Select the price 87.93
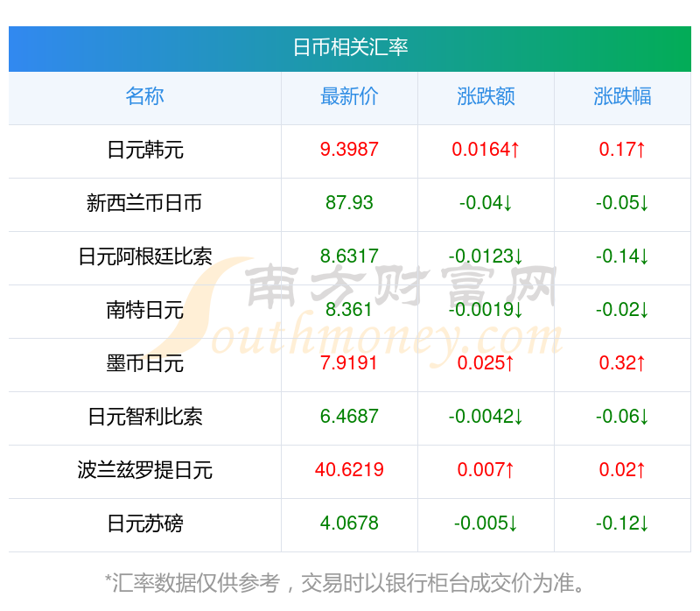 [349, 203]
